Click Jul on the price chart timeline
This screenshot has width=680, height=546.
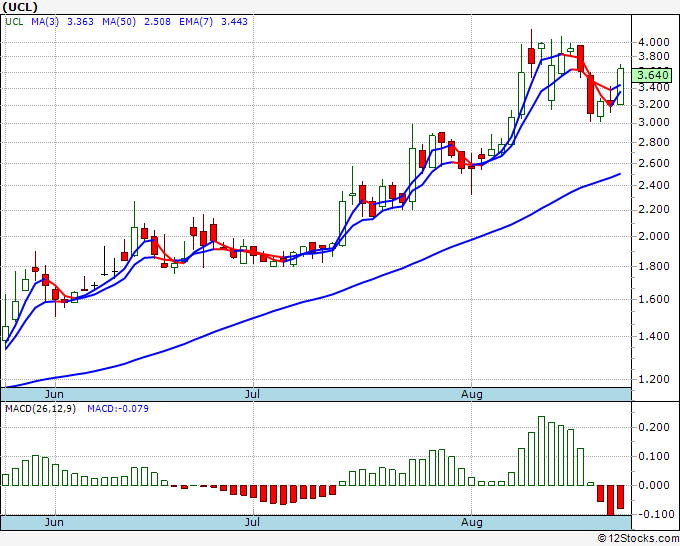pyautogui.click(x=252, y=394)
